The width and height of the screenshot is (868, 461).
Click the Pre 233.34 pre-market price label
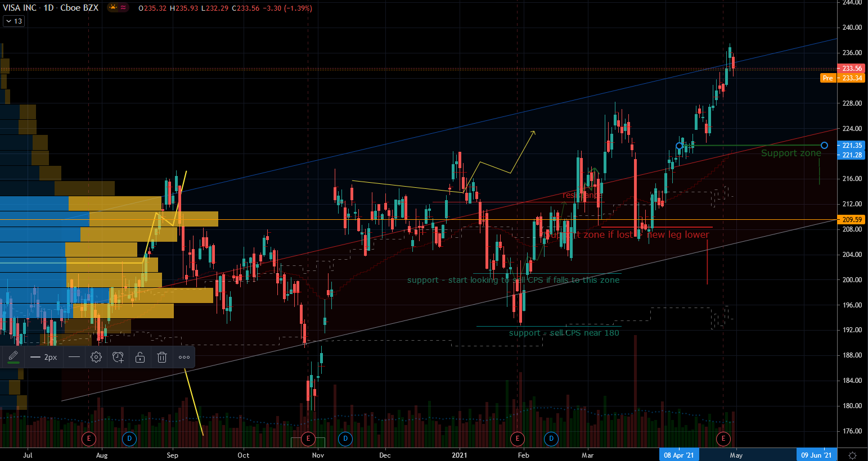click(843, 78)
